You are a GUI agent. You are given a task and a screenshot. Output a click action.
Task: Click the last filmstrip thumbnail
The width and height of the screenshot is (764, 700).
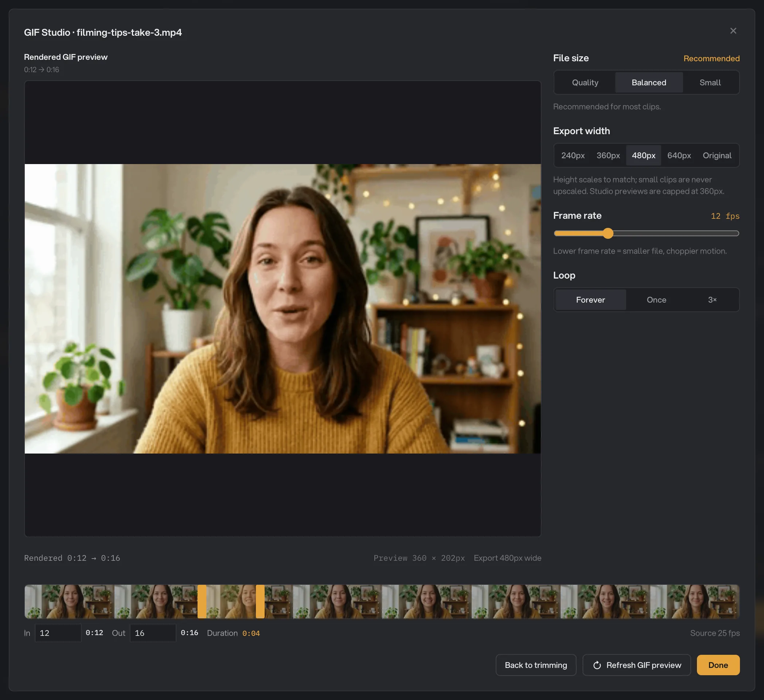pos(695,602)
